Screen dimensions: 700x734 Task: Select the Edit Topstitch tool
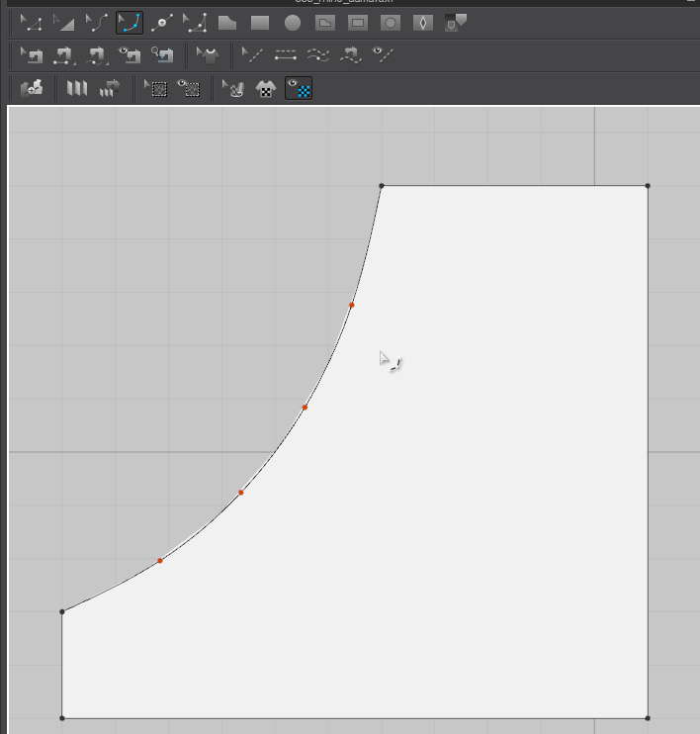252,55
